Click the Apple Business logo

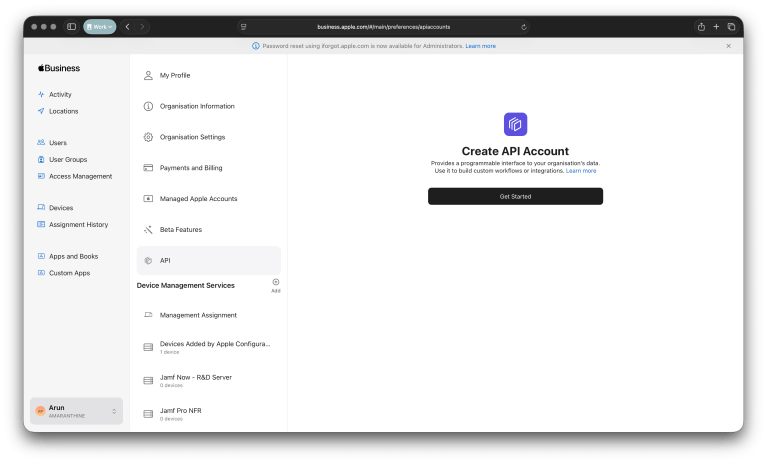(x=59, y=68)
